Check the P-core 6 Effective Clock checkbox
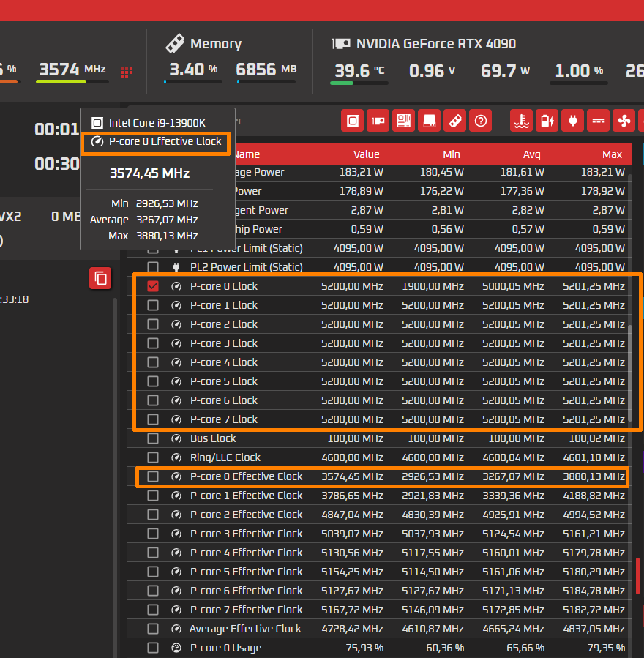The height and width of the screenshot is (658, 644). point(153,591)
